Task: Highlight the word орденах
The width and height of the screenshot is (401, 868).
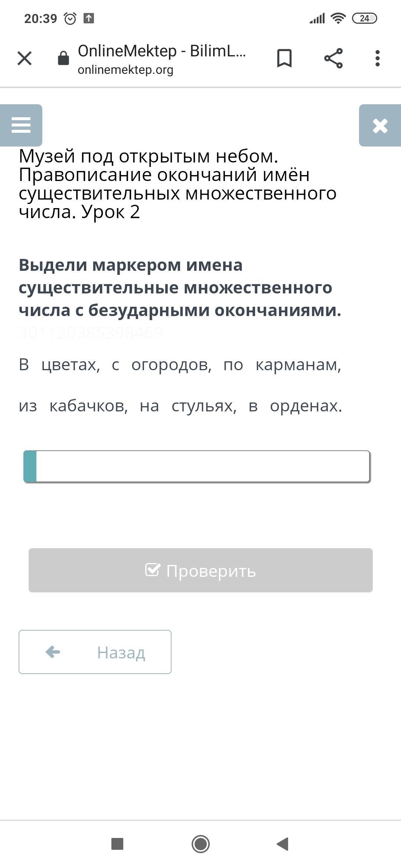Action: coord(305,406)
